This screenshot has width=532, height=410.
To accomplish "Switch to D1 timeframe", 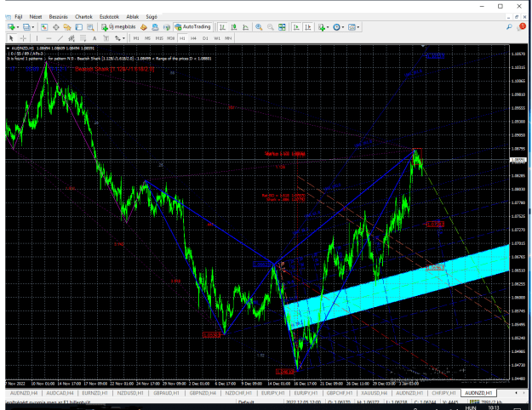I will tap(205, 38).
